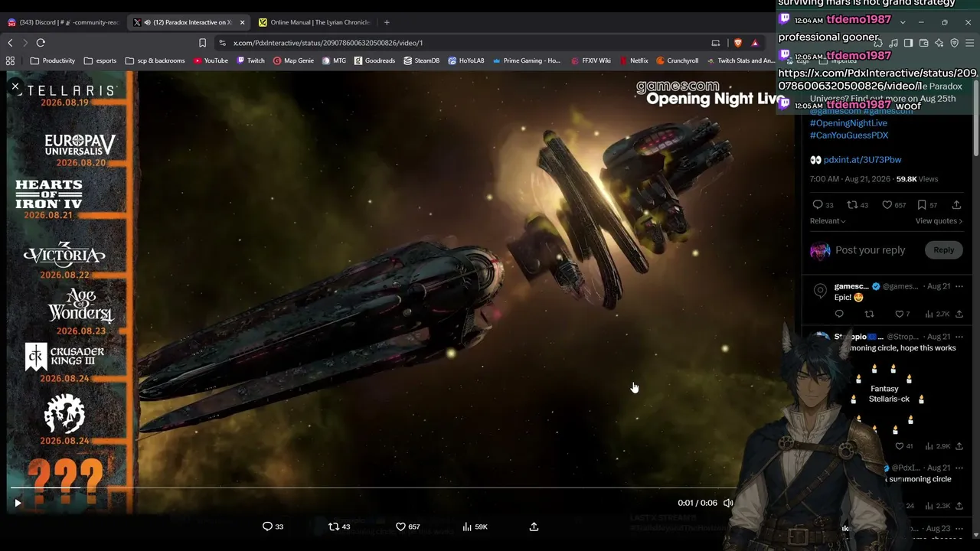
Task: Open the browser tab search dropdown arrow
Action: pos(903,22)
